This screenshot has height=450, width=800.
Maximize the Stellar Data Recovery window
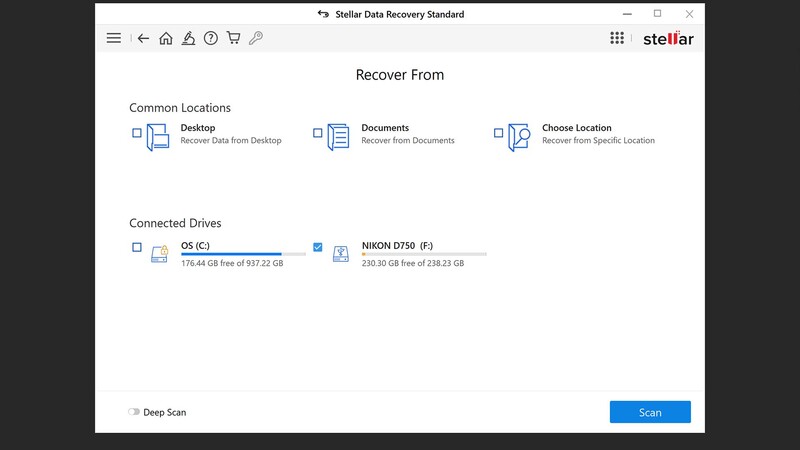point(658,14)
